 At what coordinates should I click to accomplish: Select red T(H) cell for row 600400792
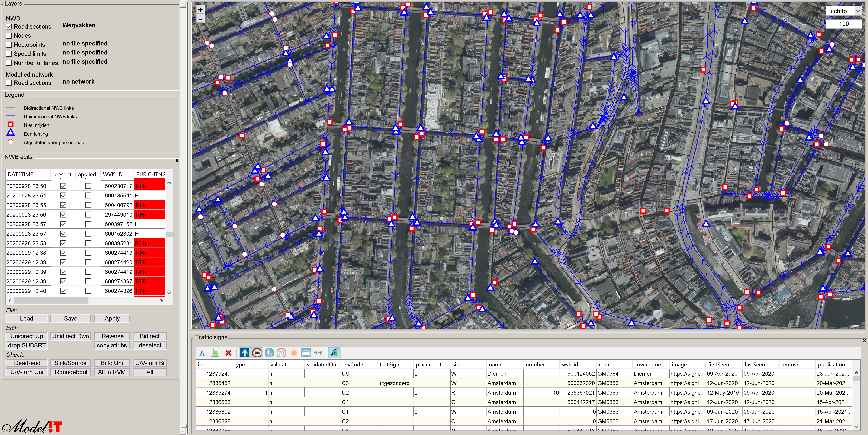coord(150,205)
